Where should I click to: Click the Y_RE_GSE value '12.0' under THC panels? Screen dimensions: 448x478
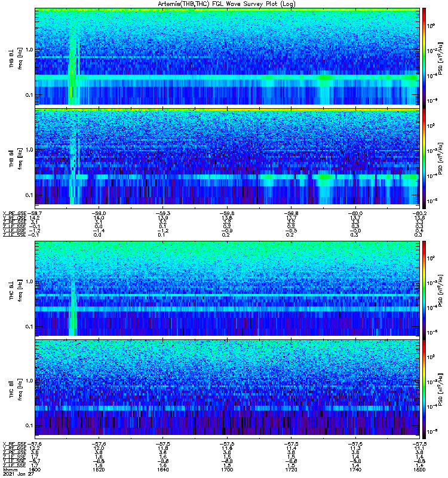[x=99, y=449]
